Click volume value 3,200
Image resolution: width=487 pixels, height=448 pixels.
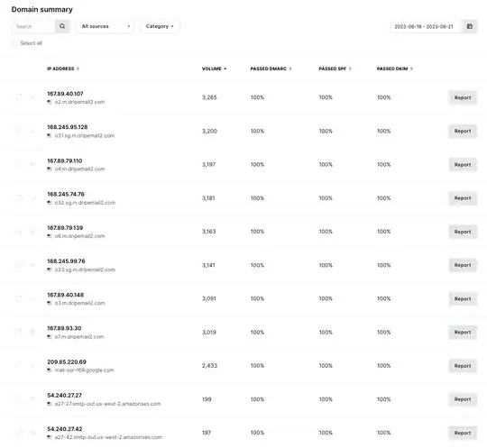click(x=209, y=131)
